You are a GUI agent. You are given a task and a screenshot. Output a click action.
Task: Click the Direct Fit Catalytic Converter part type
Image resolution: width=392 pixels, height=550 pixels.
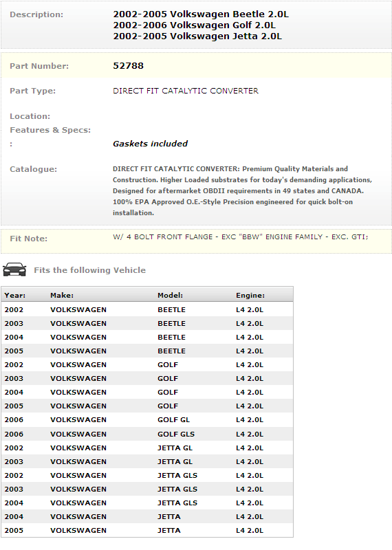(x=186, y=91)
